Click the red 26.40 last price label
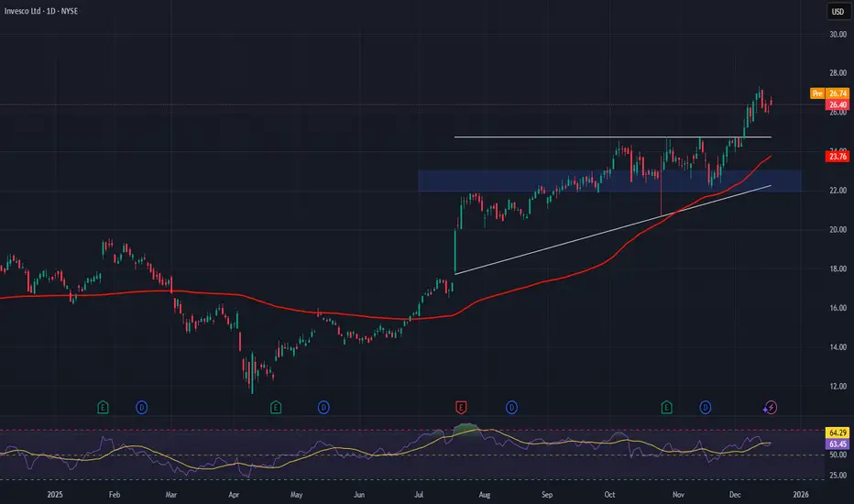This screenshot has width=854, height=504. tap(838, 104)
